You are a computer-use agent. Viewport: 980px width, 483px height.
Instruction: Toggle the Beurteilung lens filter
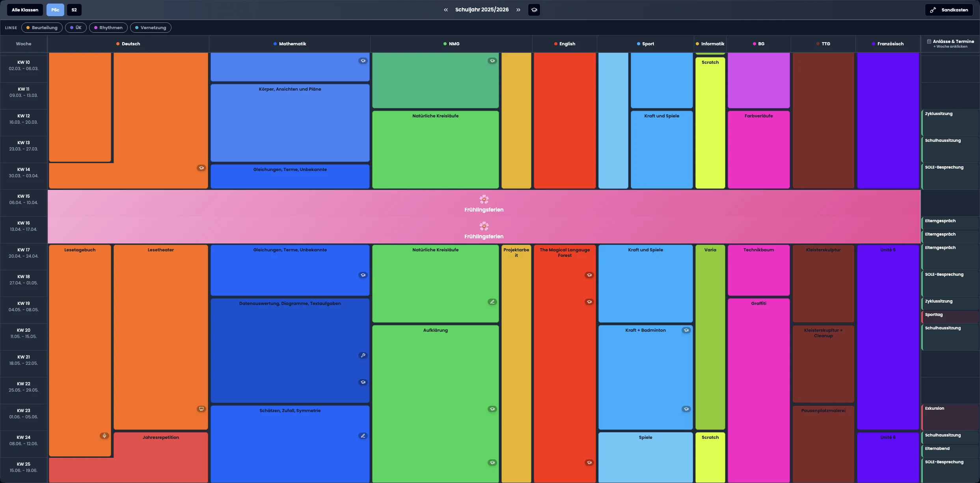click(x=42, y=28)
